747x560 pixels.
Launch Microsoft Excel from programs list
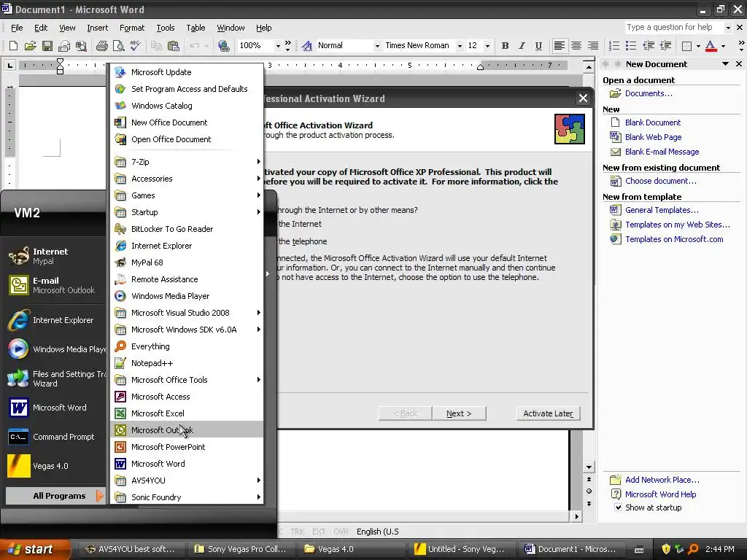187,413
